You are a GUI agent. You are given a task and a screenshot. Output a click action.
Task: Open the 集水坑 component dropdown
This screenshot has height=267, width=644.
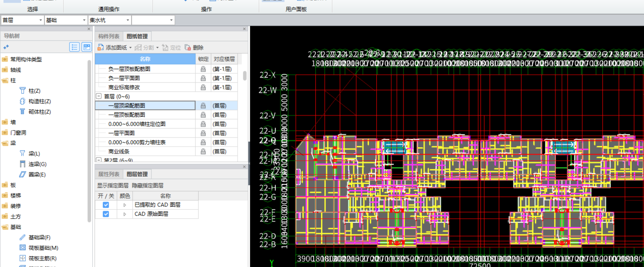(x=128, y=20)
